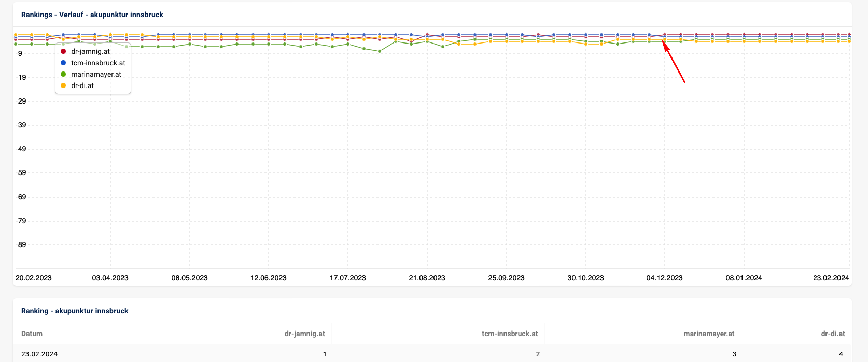Sort table by dr-di.at column header
Screen dimensions: 868x362
[833, 334]
